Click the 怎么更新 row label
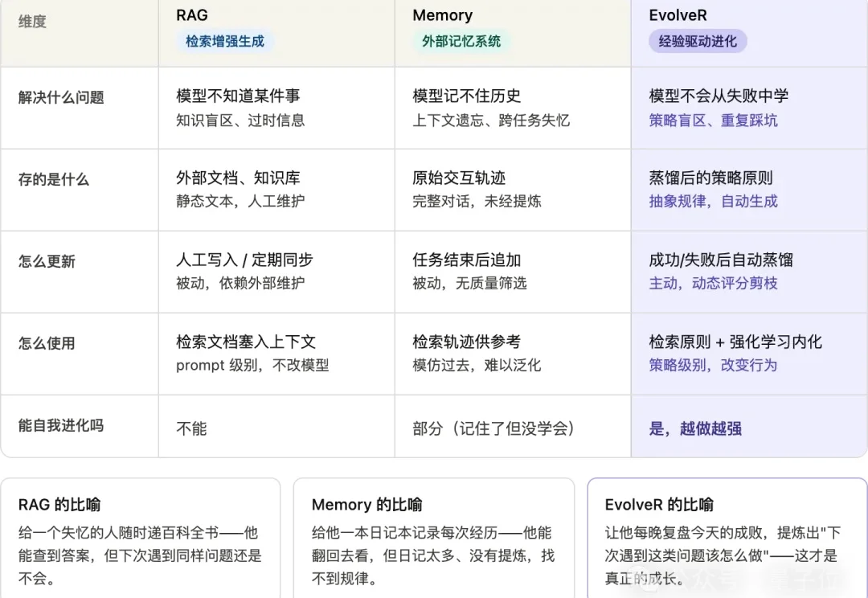 pos(47,261)
